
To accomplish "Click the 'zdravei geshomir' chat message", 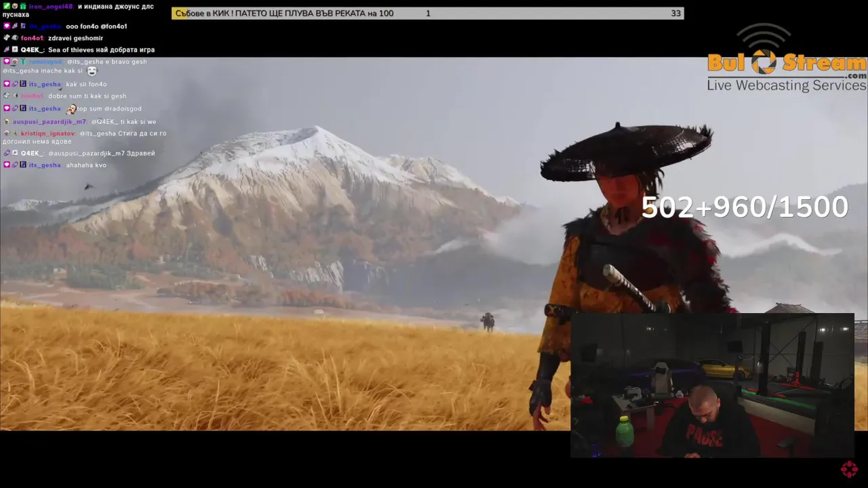I will tap(75, 38).
